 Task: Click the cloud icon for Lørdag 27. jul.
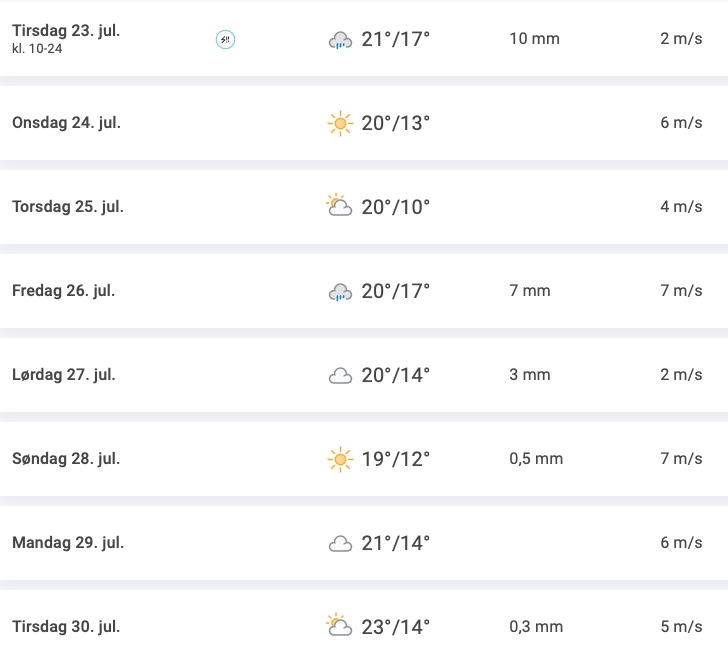tap(340, 375)
